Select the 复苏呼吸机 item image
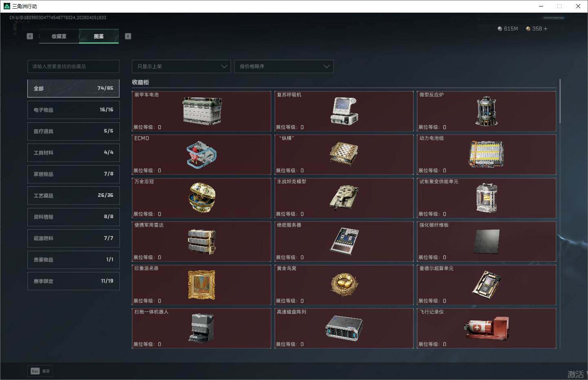 tap(344, 111)
